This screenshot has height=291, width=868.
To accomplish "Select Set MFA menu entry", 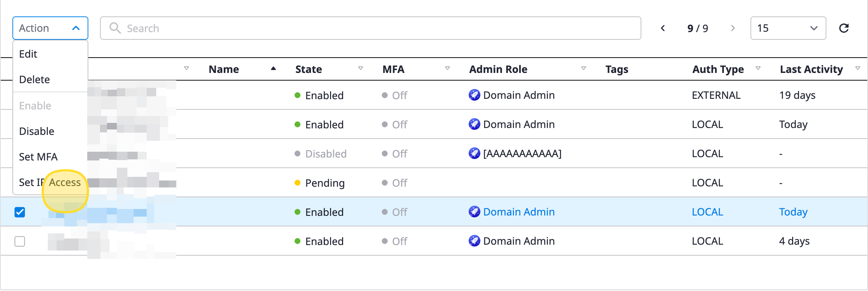I will coord(38,157).
